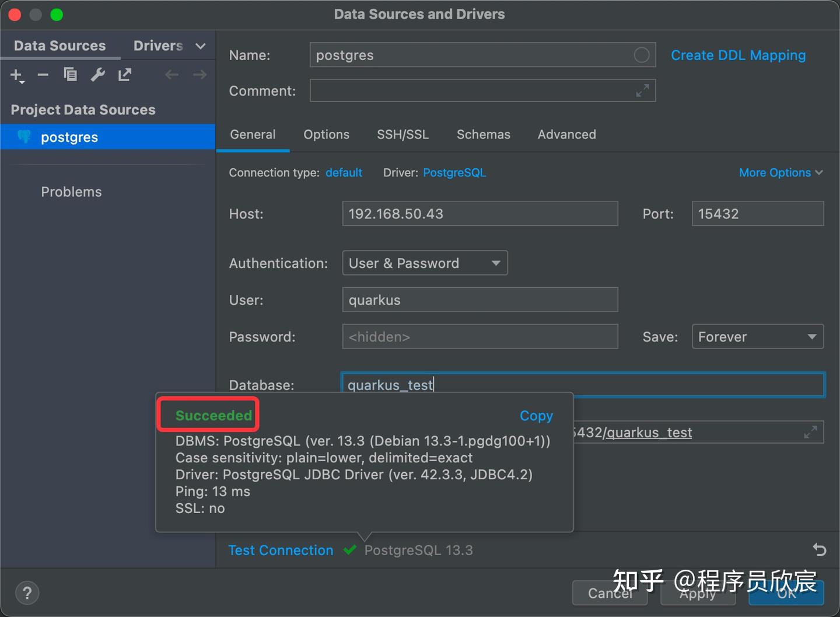
Task: Remove the selected data source
Action: [x=42, y=75]
